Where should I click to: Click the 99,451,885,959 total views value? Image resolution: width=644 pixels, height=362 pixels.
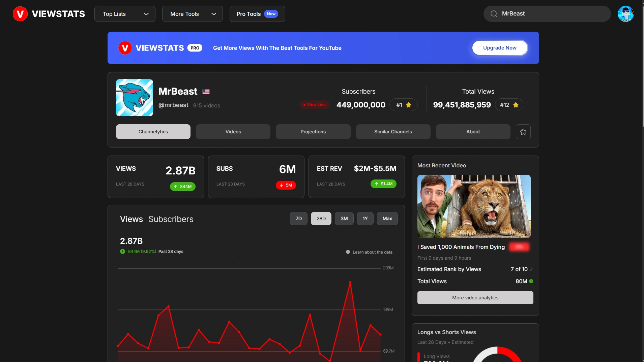[462, 105]
